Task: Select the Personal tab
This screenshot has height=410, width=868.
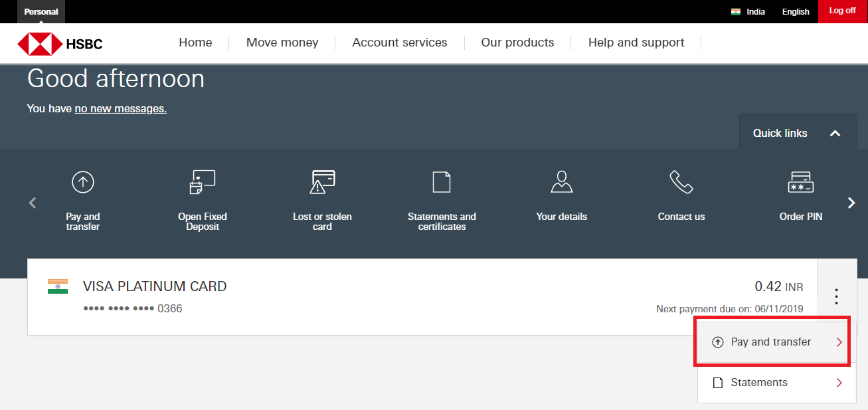Action: [41, 11]
